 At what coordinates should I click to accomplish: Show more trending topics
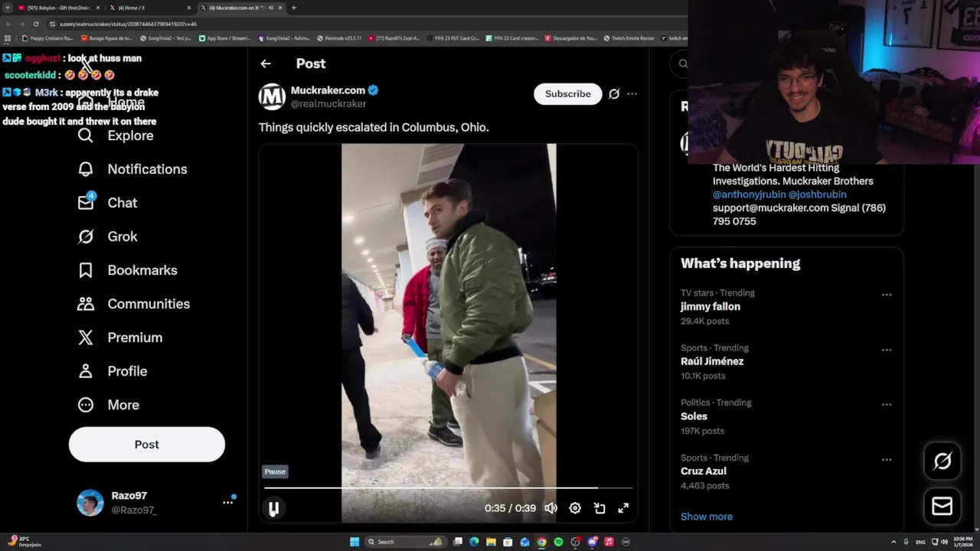pos(707,517)
